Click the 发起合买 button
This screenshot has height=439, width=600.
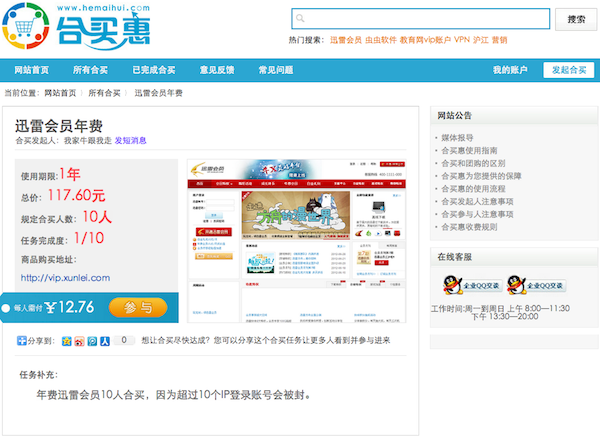click(x=569, y=70)
